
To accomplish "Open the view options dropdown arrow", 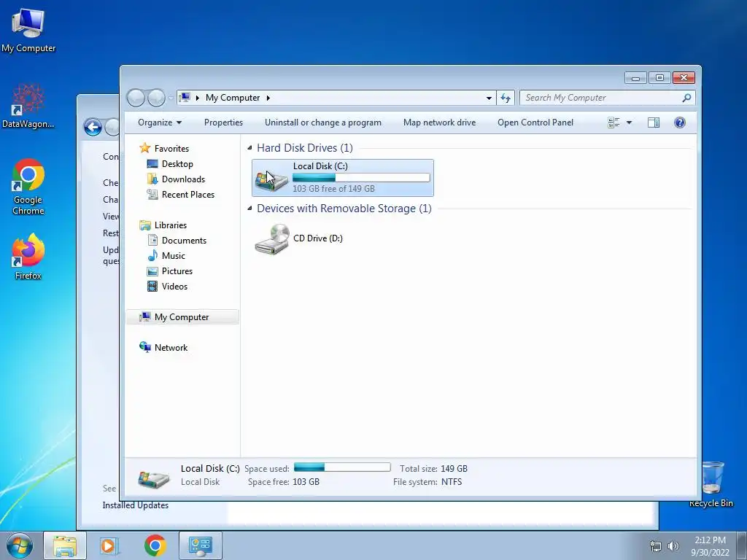I will tap(629, 122).
